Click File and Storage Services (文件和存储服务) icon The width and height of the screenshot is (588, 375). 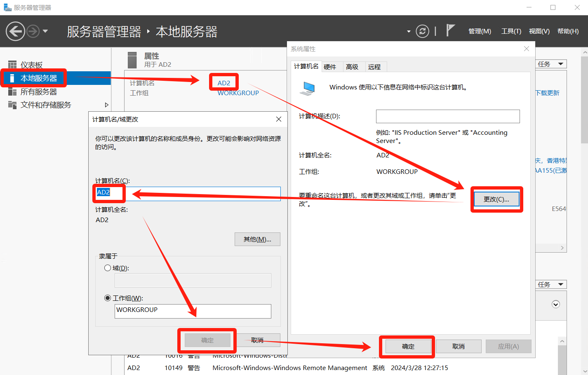[12, 105]
